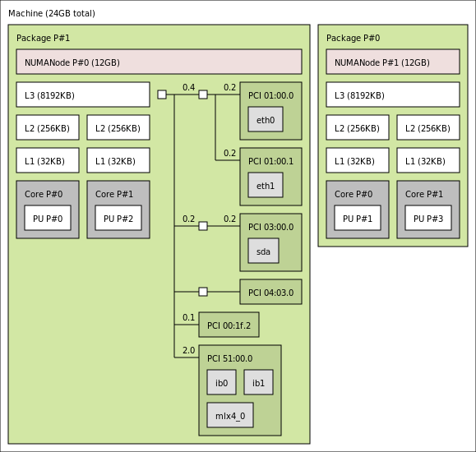Click the NUMANode P#1 (12GB) box

pyautogui.click(x=393, y=62)
